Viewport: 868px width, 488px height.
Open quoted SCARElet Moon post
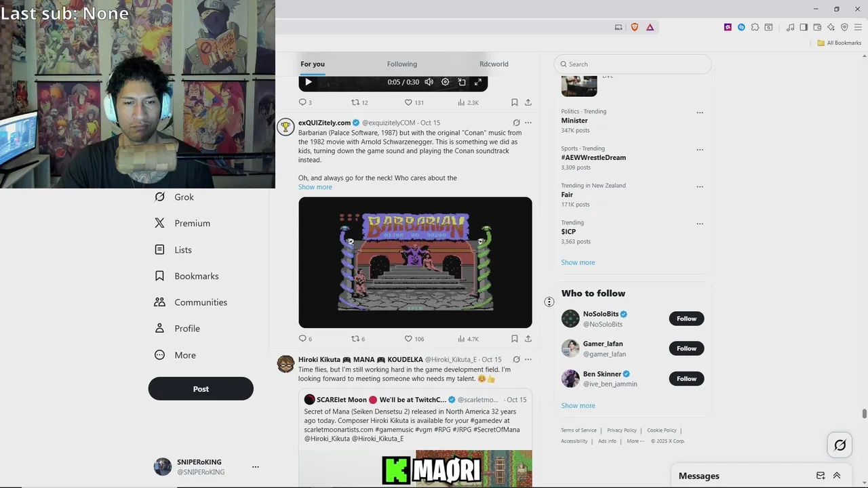(415, 437)
